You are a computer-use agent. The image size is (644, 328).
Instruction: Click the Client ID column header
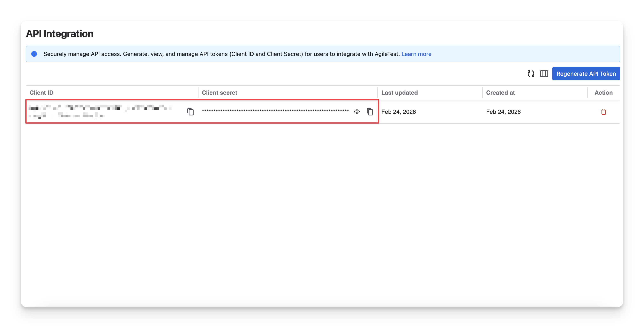point(42,93)
